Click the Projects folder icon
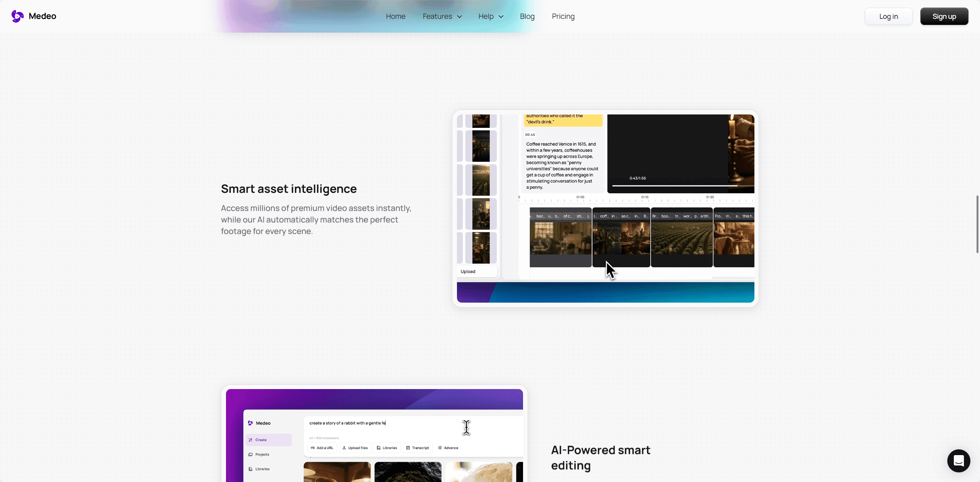980x482 pixels. point(251,454)
